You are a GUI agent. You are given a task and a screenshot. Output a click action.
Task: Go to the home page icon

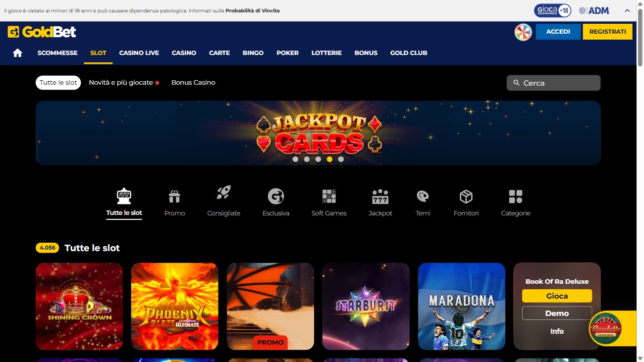[x=18, y=53]
